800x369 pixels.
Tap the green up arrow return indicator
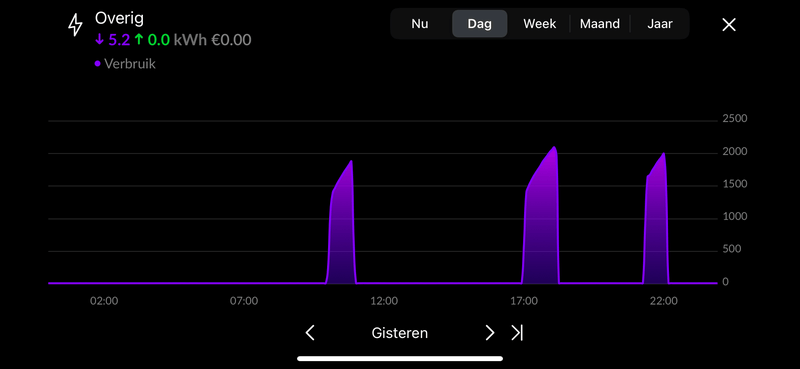[x=139, y=40]
